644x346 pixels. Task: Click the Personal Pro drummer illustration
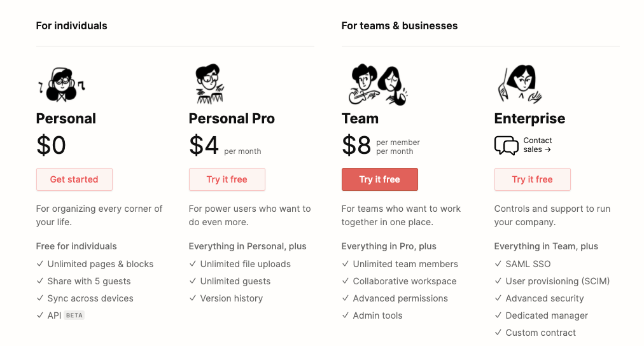[x=209, y=84]
